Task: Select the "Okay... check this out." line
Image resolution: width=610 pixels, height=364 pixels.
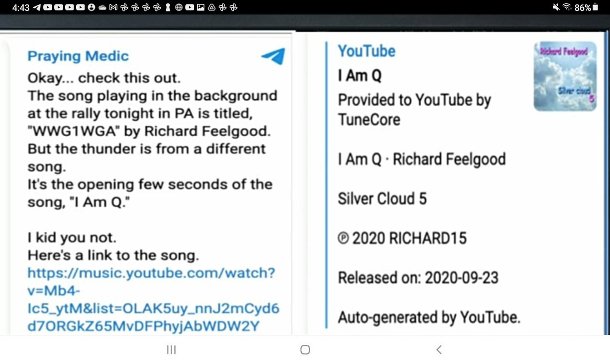Action: coord(104,78)
